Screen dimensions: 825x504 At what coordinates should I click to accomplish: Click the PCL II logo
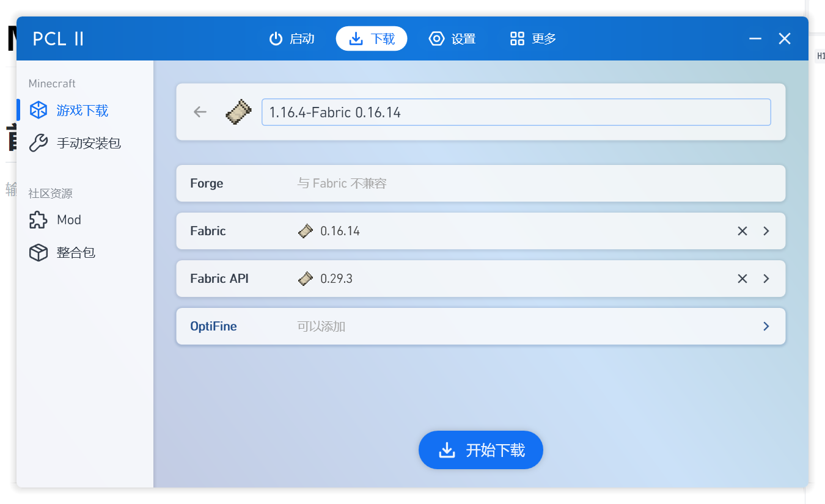tap(58, 38)
